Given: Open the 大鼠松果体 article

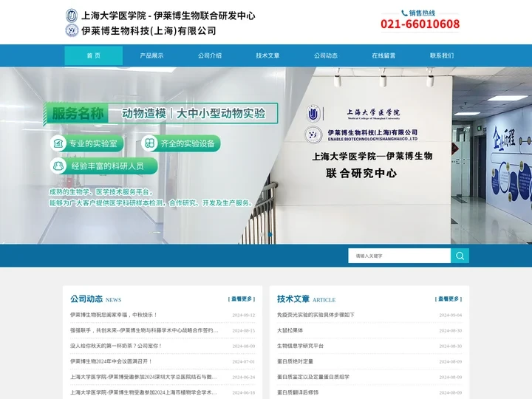Looking at the screenshot, I should click(290, 330).
